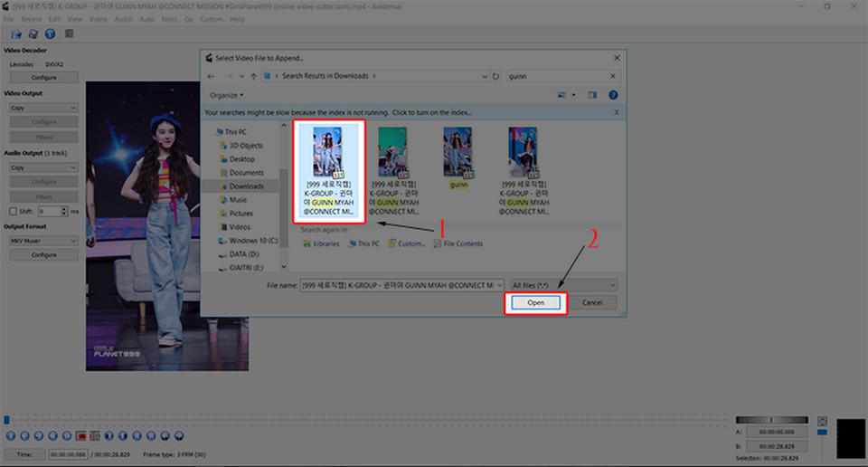Click the File name input field

pyautogui.click(x=398, y=285)
